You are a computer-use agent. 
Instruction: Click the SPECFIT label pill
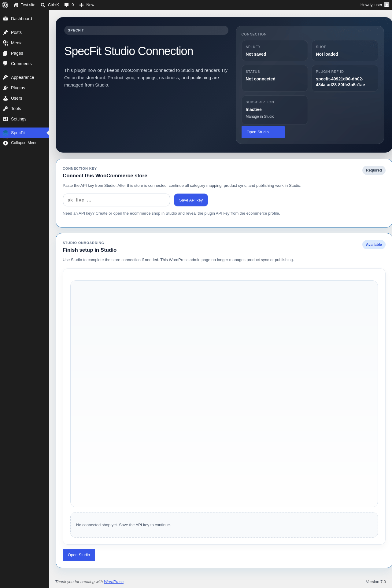click(146, 30)
